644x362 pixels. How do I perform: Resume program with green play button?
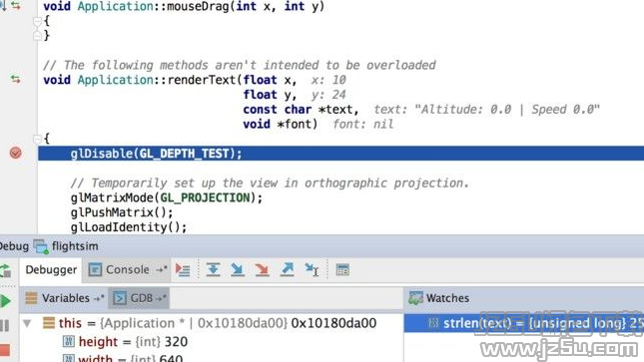5,301
